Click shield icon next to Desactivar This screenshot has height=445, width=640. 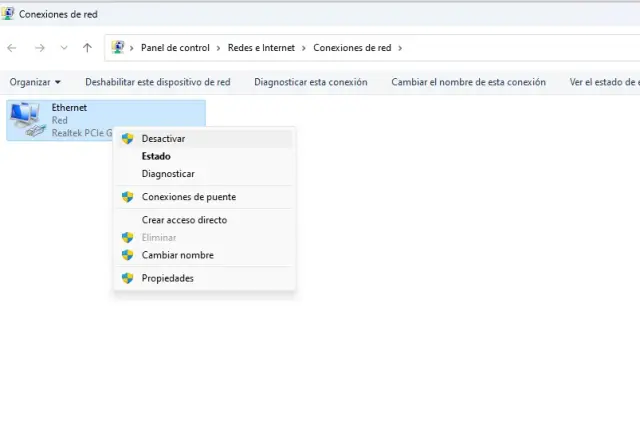(127, 139)
